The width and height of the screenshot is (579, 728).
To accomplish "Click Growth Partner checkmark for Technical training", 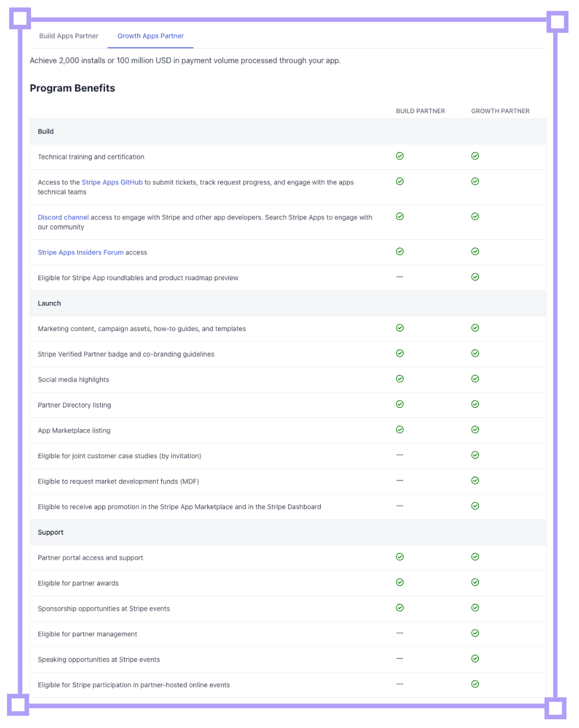I will tap(475, 156).
